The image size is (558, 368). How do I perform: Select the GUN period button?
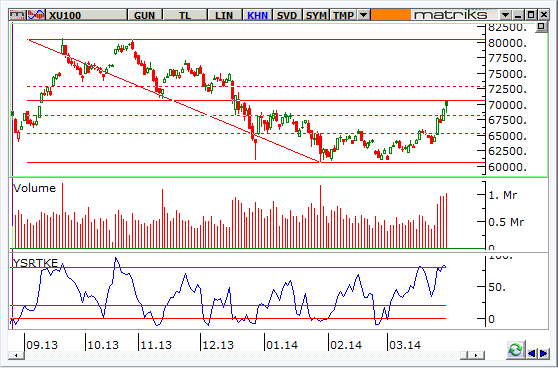(144, 15)
